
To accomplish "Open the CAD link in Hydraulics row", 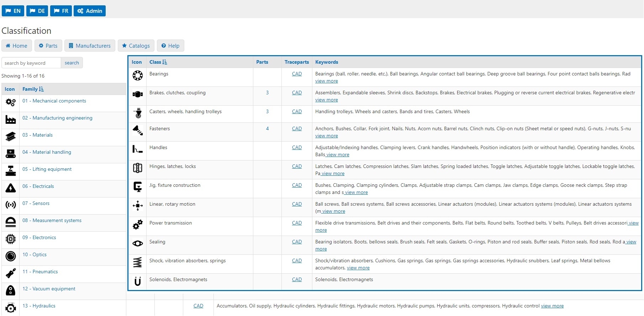I will [x=198, y=306].
